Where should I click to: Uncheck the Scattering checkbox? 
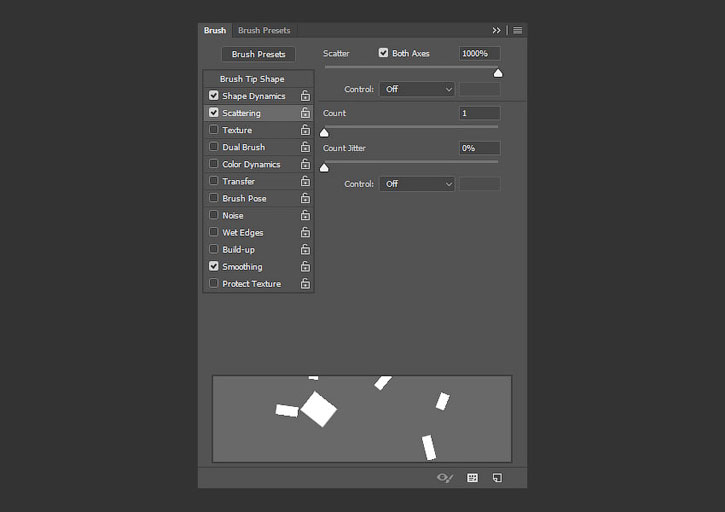214,112
